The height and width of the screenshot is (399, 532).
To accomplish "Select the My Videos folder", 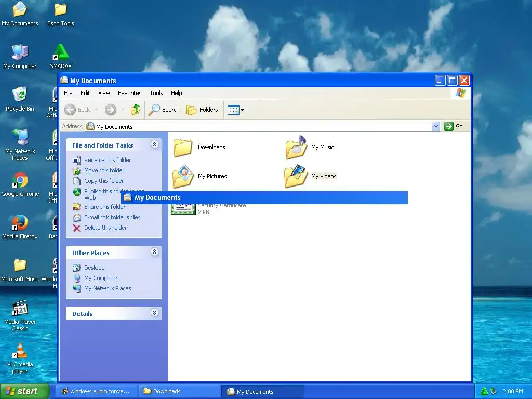I will coord(311,177).
